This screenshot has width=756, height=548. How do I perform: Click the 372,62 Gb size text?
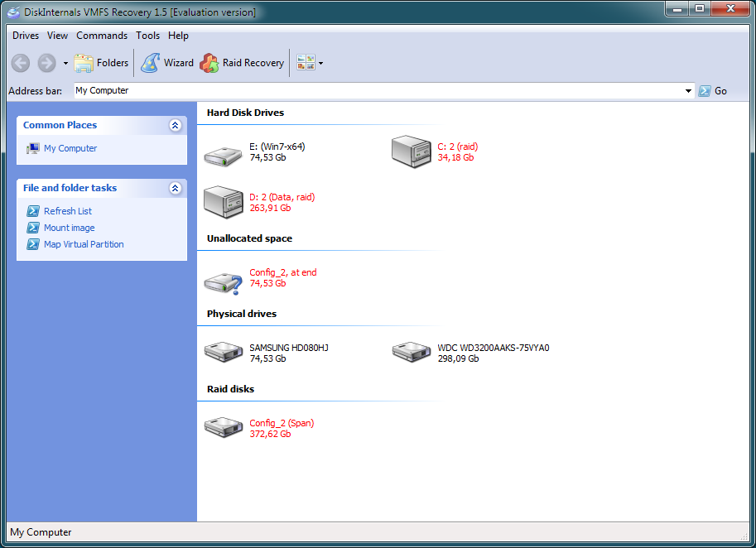(270, 434)
